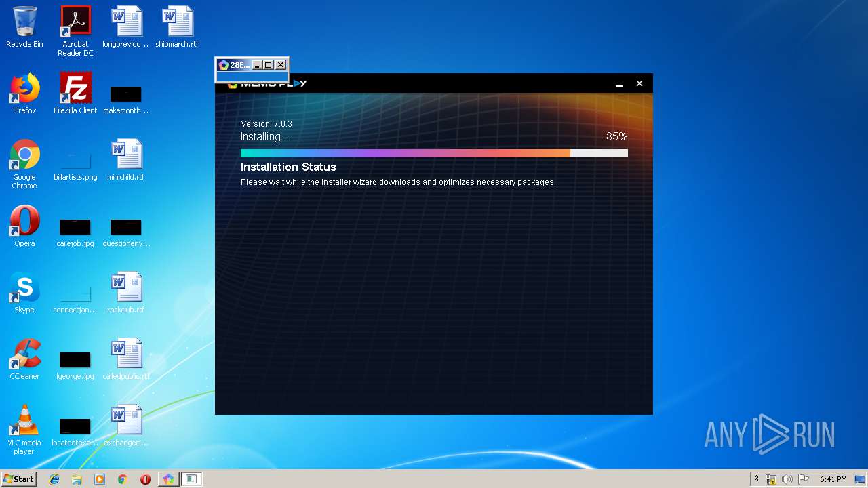Open the Start menu
The width and height of the screenshot is (868, 488).
(19, 479)
